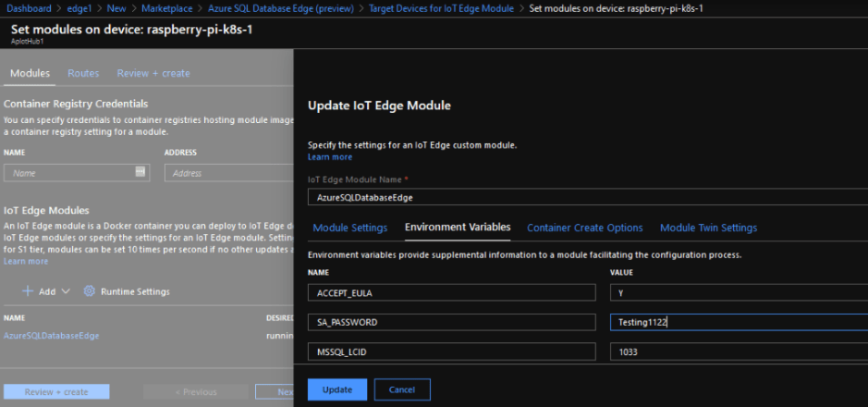Focus the IoT Edge Module Name field

point(586,197)
